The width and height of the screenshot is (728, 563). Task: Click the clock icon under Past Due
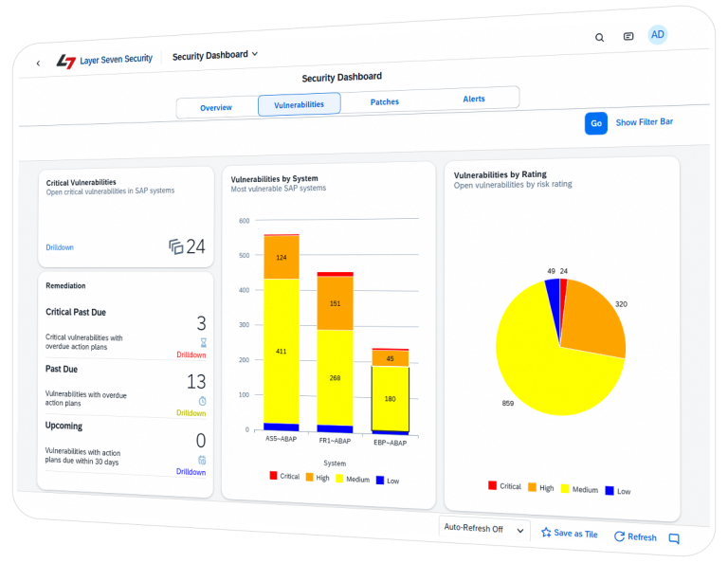tap(203, 401)
